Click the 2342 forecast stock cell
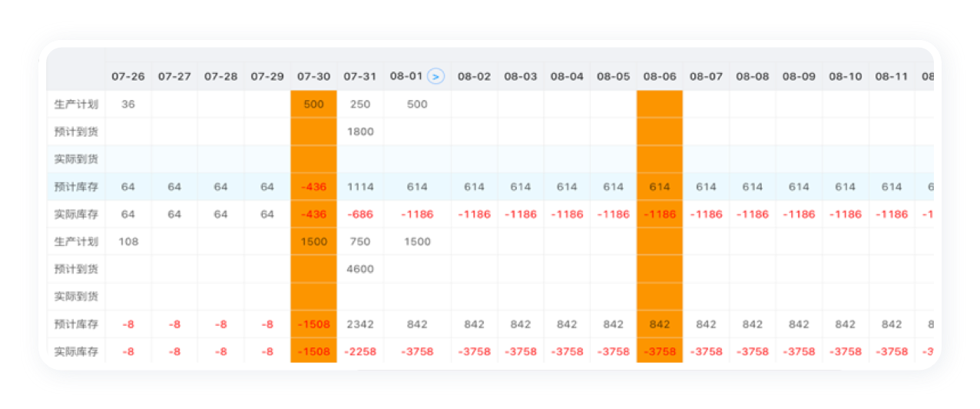The image size is (980, 409). tap(360, 324)
